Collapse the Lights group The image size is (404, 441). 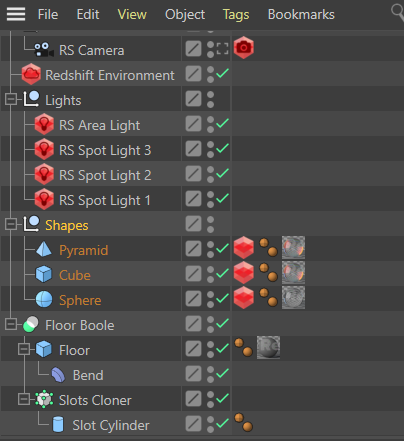pos(11,99)
